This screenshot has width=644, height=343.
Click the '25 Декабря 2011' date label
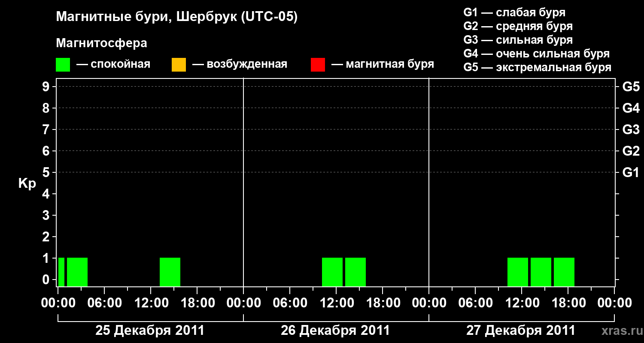click(x=150, y=331)
